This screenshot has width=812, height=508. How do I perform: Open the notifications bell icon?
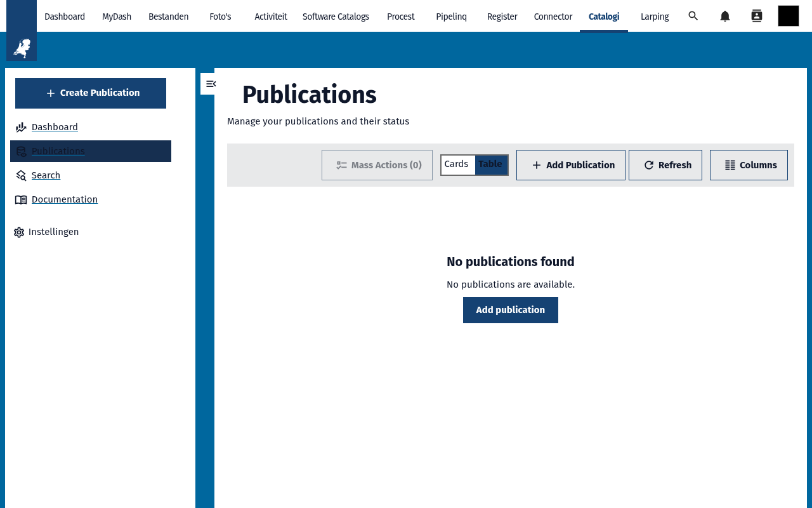(725, 16)
